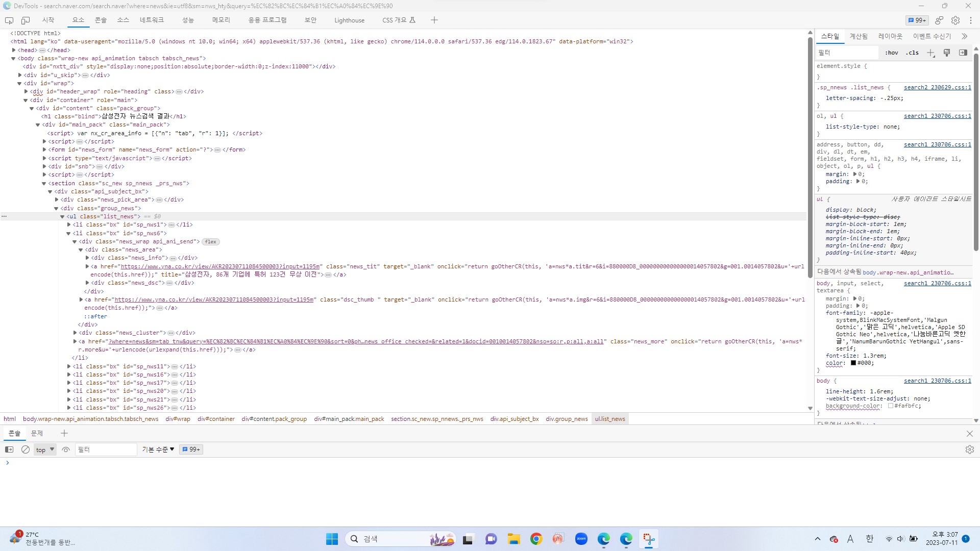Image resolution: width=980 pixels, height=551 pixels.
Task: Click the #000 color swatch
Action: click(853, 363)
